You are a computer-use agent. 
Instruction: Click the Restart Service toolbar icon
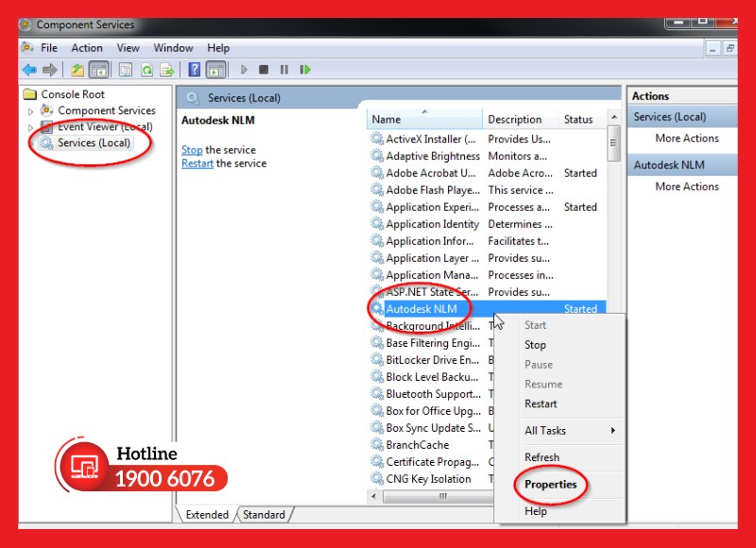coord(304,70)
